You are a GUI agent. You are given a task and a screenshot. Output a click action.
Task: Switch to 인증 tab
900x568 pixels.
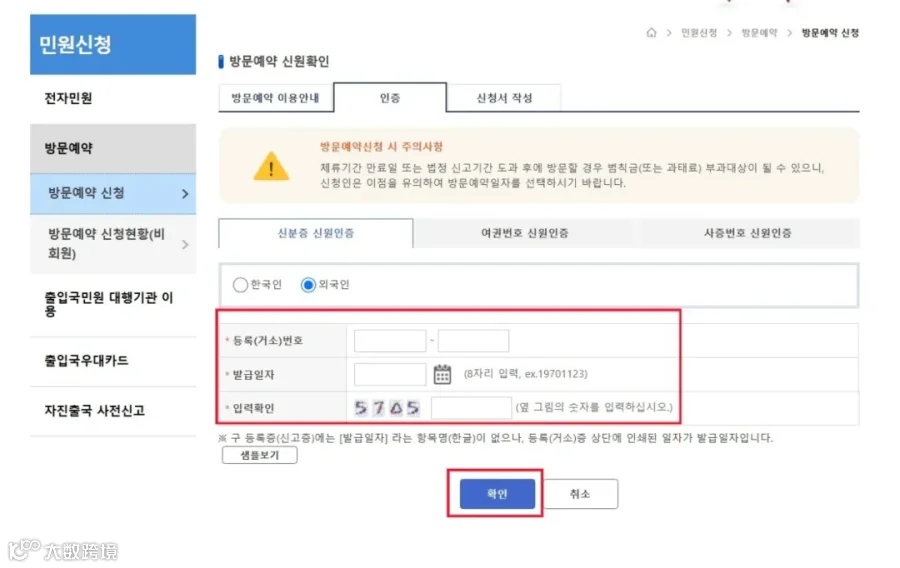390,98
